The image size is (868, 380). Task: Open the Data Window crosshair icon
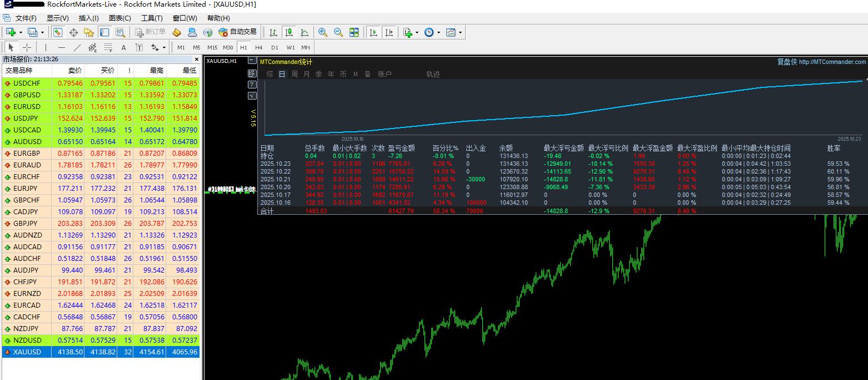[x=73, y=32]
